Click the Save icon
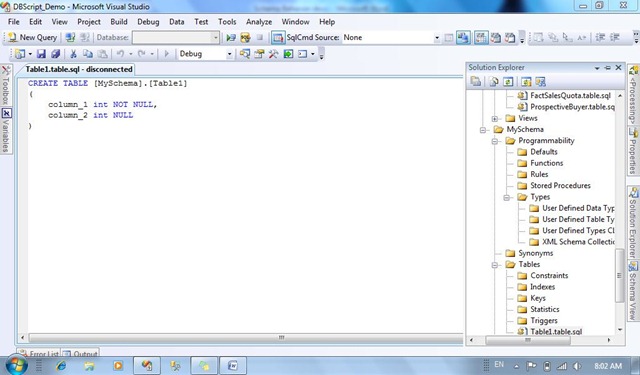The image size is (640, 375). point(41,54)
